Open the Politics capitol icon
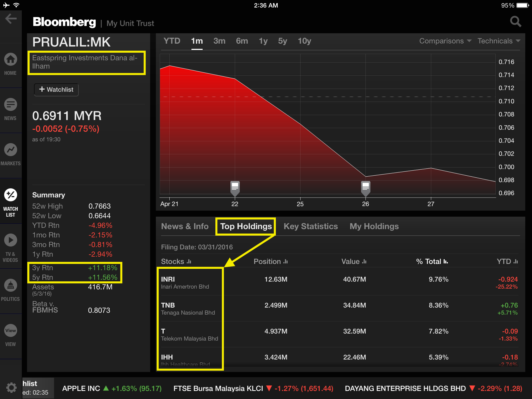 (10, 285)
